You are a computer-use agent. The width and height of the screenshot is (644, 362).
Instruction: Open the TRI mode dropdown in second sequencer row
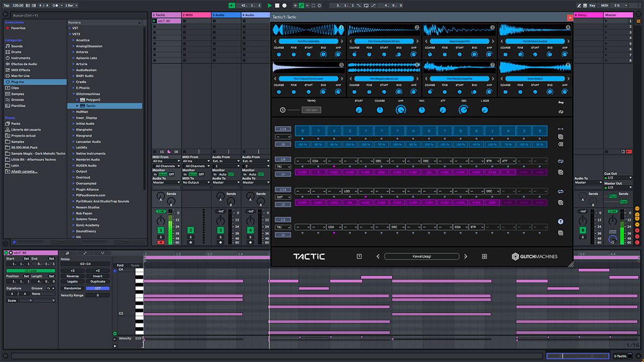click(x=283, y=167)
